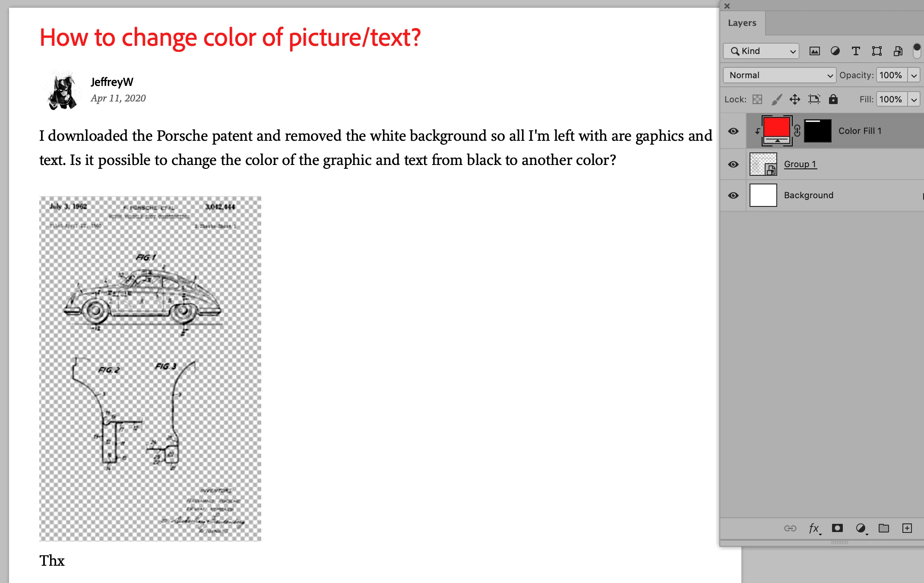The image size is (924, 583).
Task: Click Lock all padlock icon
Action: (x=833, y=99)
